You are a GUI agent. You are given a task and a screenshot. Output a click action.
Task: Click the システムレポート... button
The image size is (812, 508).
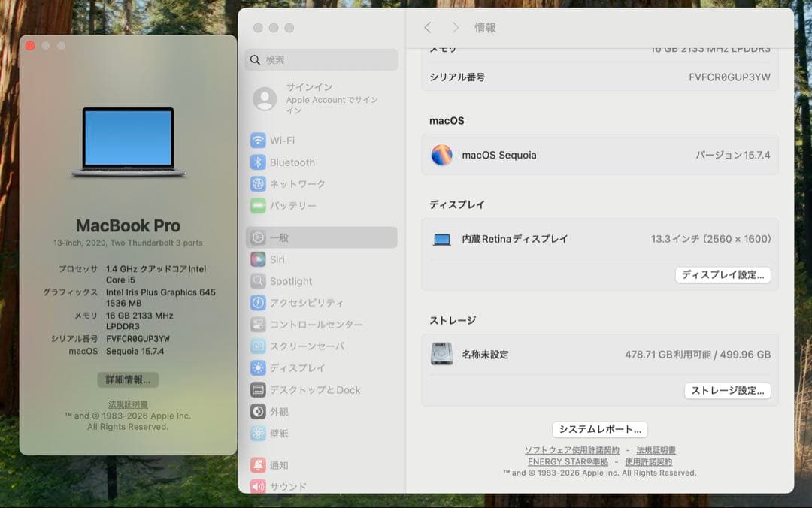click(x=600, y=429)
